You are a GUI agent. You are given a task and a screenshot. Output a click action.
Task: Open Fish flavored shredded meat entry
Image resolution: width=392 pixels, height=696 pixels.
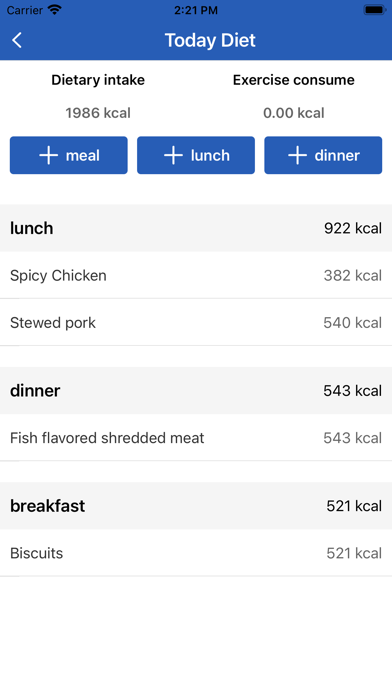[x=196, y=438]
